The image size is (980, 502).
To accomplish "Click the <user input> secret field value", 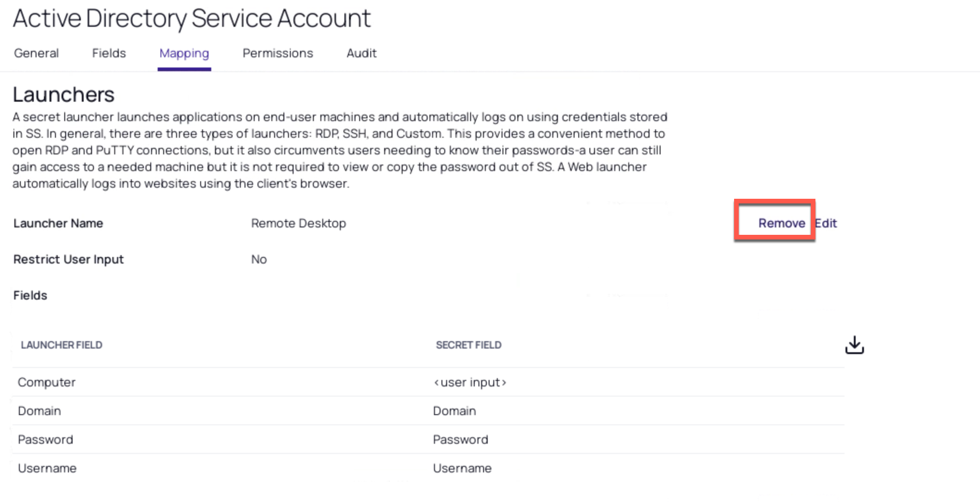I will tap(470, 382).
